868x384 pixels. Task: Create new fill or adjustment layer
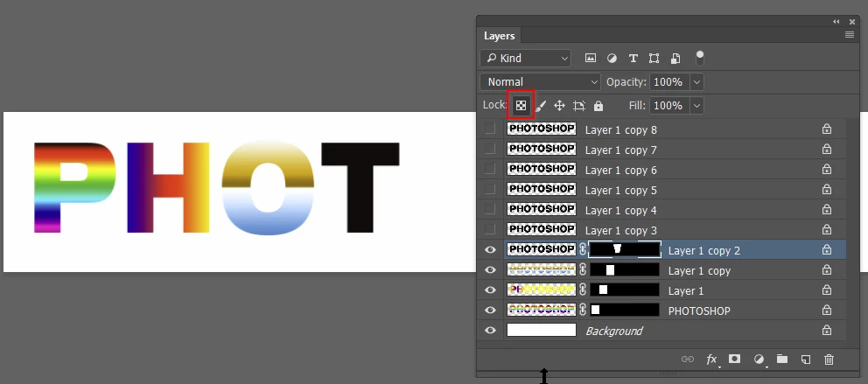pos(759,360)
